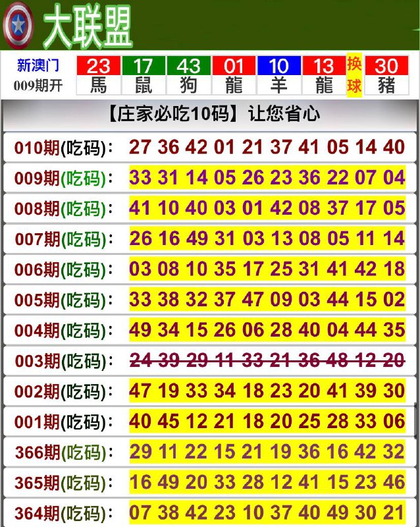
Task: Click number 35 in the 006期 row
Action: pyautogui.click(x=225, y=269)
